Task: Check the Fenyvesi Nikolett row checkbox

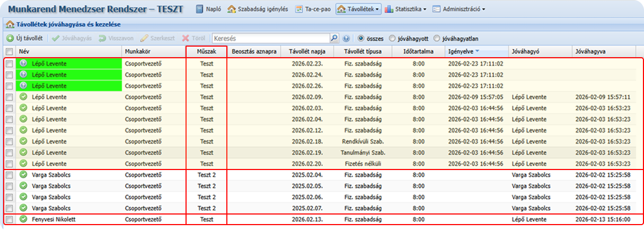Action: point(9,219)
